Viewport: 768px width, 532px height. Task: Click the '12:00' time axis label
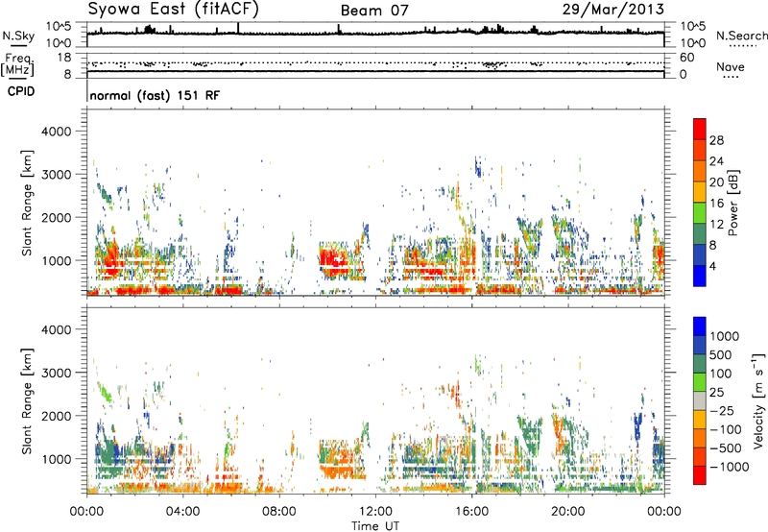pos(375,512)
